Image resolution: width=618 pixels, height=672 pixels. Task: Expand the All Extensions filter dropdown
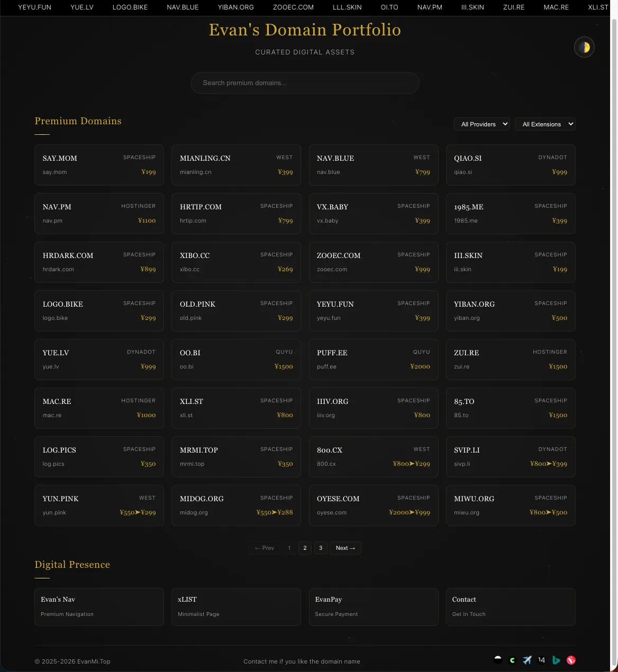point(545,124)
